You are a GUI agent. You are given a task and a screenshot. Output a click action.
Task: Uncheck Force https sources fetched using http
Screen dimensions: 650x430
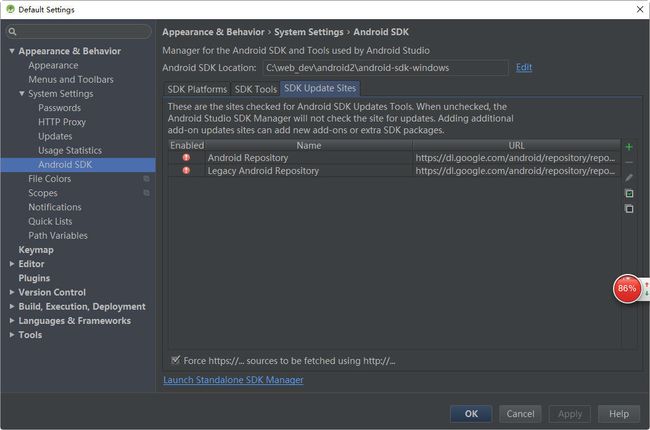(175, 360)
